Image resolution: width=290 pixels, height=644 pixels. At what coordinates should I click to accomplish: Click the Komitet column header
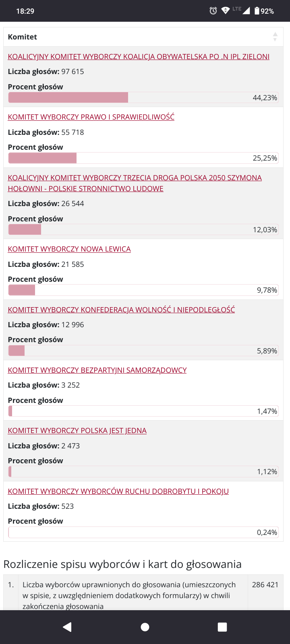coord(23,37)
